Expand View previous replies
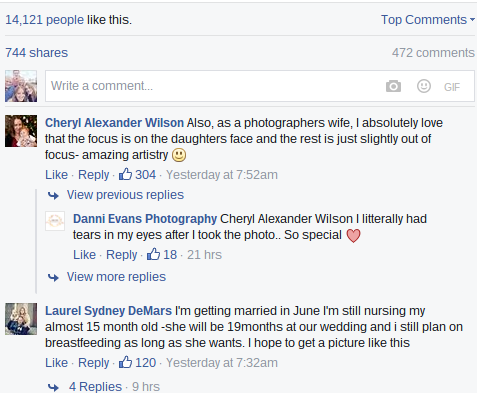 click(125, 195)
